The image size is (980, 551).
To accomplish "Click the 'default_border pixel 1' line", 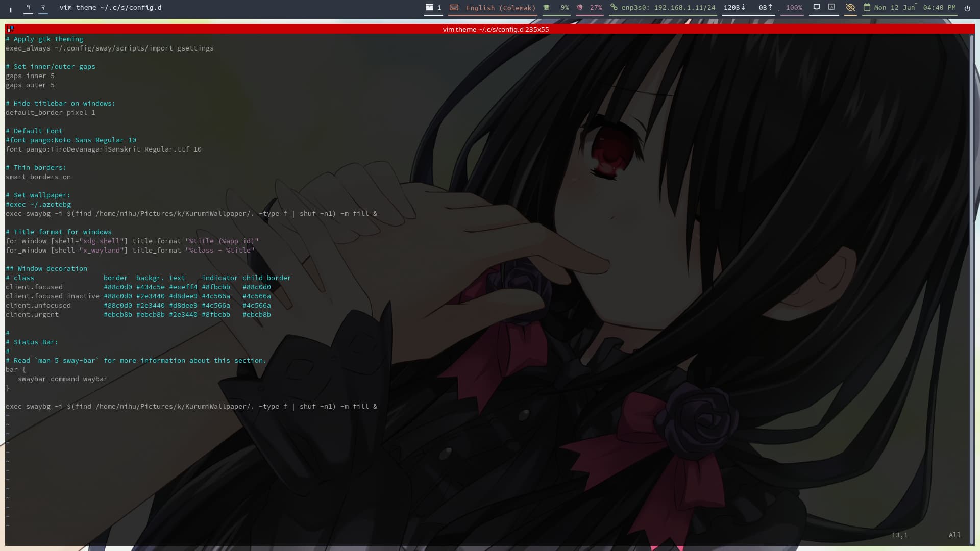I will (51, 113).
